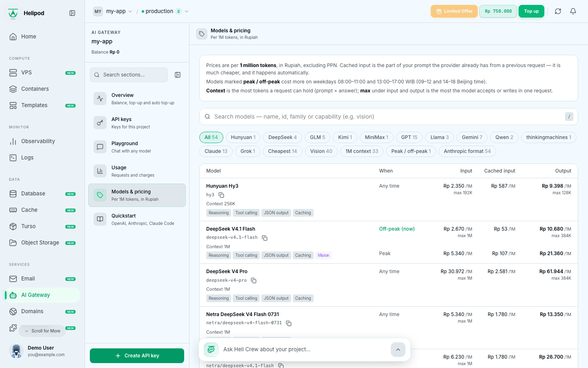This screenshot has width=588, height=368.
Task: Open Containers in the sidebar
Action: tap(42, 89)
